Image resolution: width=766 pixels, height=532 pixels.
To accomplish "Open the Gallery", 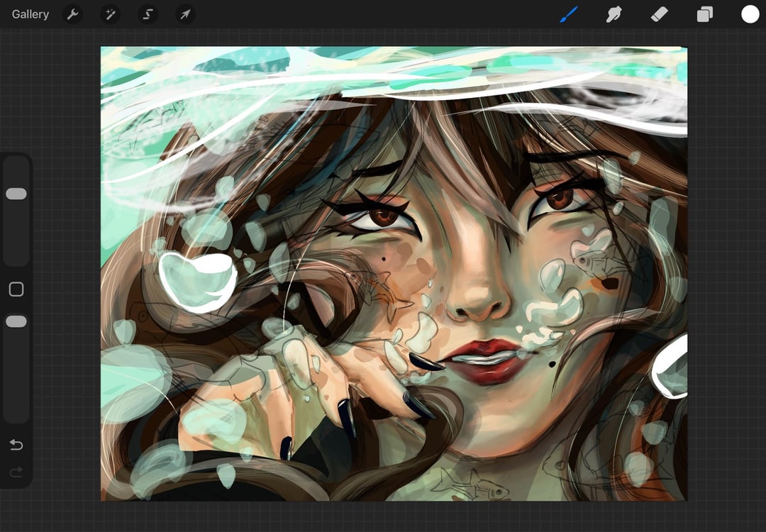I will [x=30, y=14].
